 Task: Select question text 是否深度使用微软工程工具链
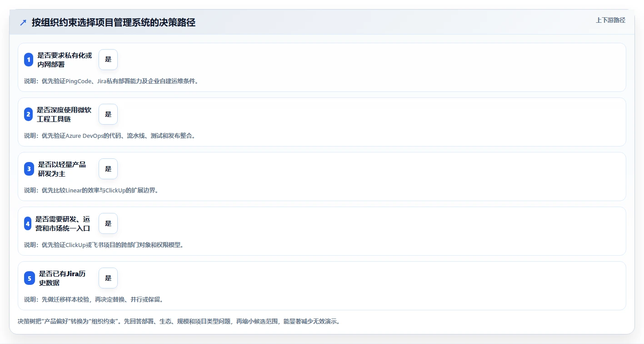click(x=64, y=114)
